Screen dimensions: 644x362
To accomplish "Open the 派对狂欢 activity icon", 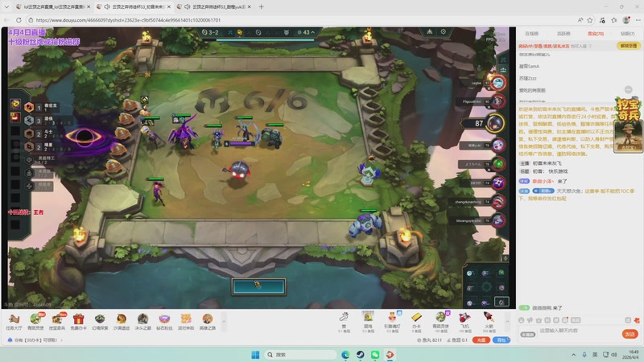I will coord(186,321).
